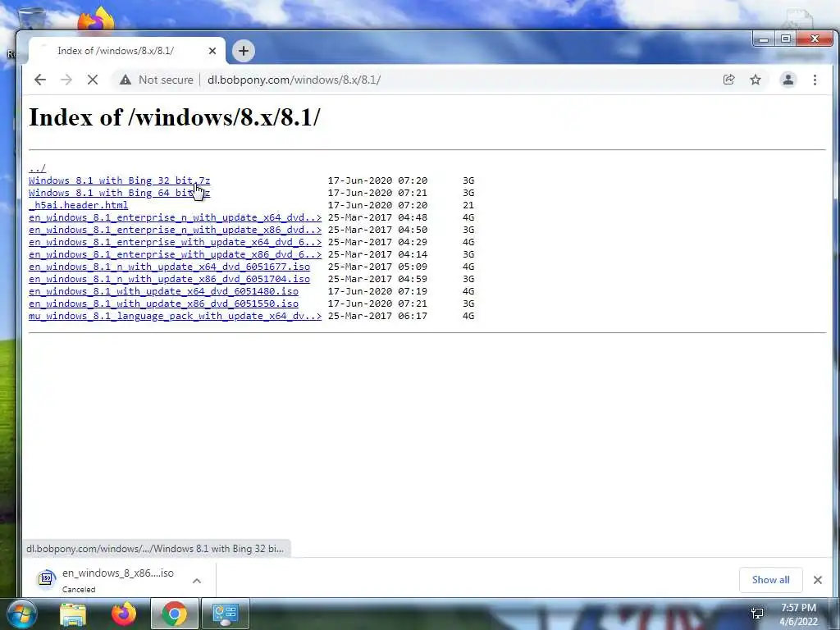Image resolution: width=840 pixels, height=630 pixels.
Task: Share this page icon in address bar
Action: coord(728,80)
